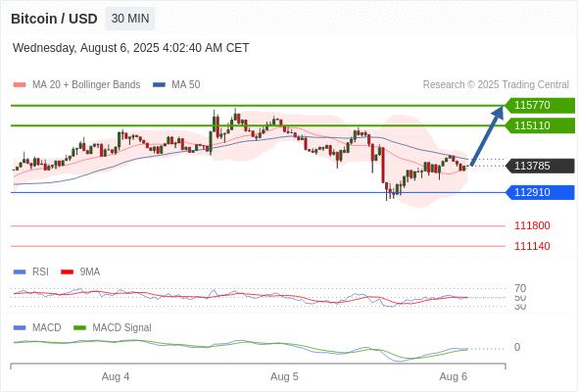Click the Aug 5 date marker
Viewport: 578px width, 392px height.
(284, 377)
